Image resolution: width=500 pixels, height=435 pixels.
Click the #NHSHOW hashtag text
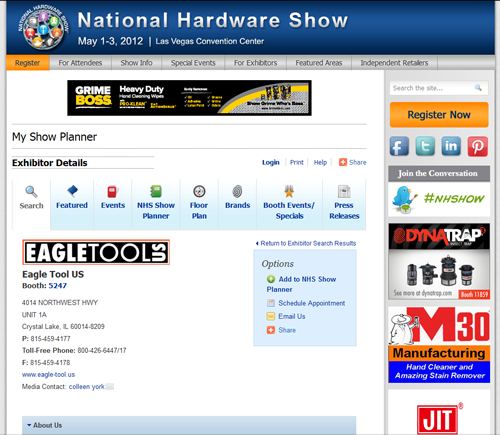pos(454,199)
